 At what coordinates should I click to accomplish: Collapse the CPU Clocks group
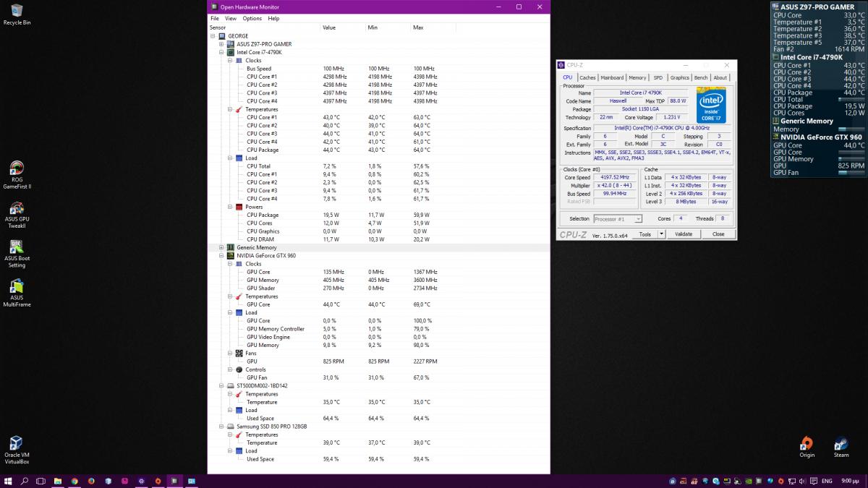point(230,61)
